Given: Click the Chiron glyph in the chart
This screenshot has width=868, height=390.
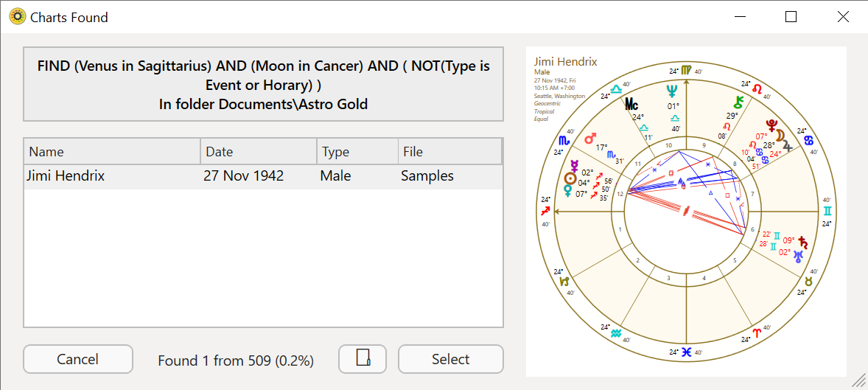Looking at the screenshot, I should [x=738, y=102].
